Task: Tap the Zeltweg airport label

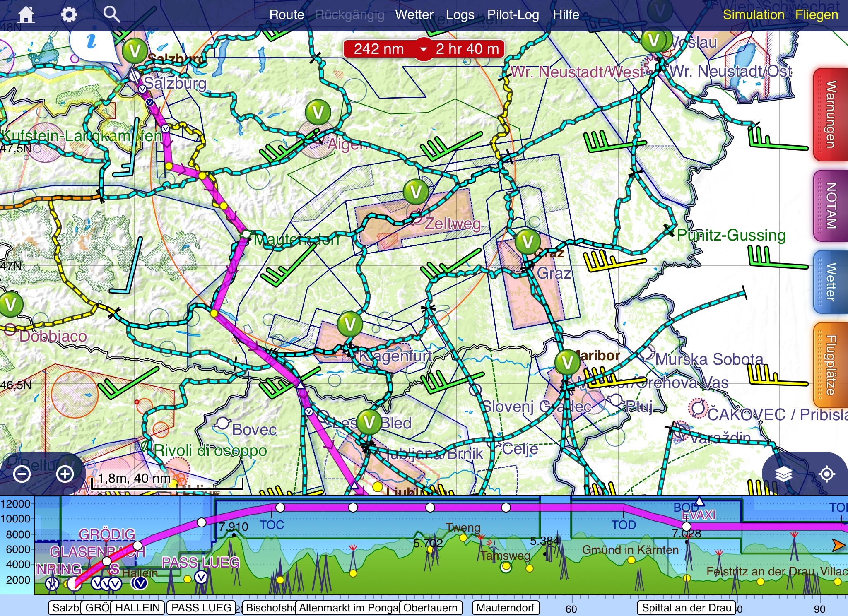Action: 453,224
